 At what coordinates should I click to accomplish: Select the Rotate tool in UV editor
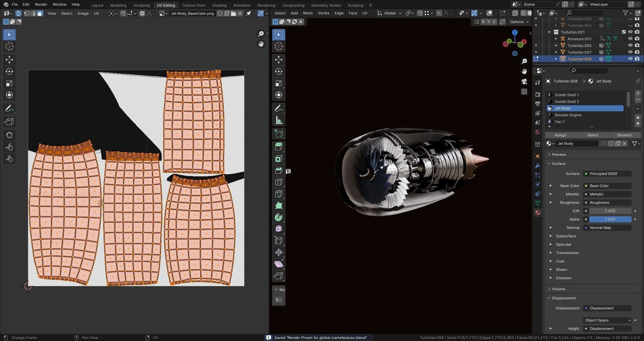tap(9, 71)
